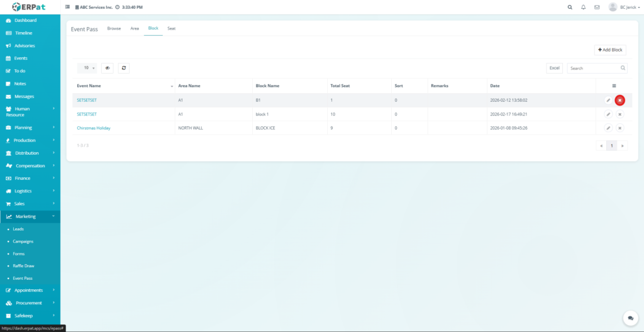The height and width of the screenshot is (332, 644).
Task: Click the Add Block button
Action: tap(610, 50)
